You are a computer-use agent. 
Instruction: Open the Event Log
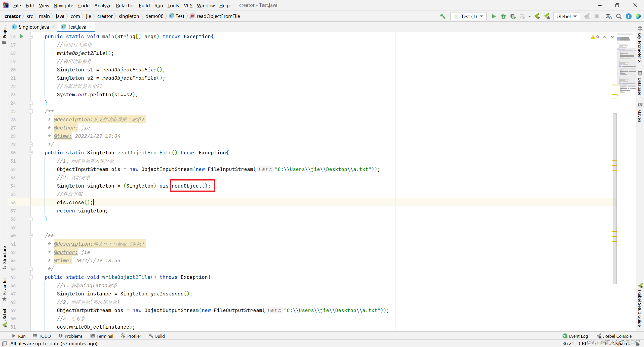pyautogui.click(x=575, y=336)
